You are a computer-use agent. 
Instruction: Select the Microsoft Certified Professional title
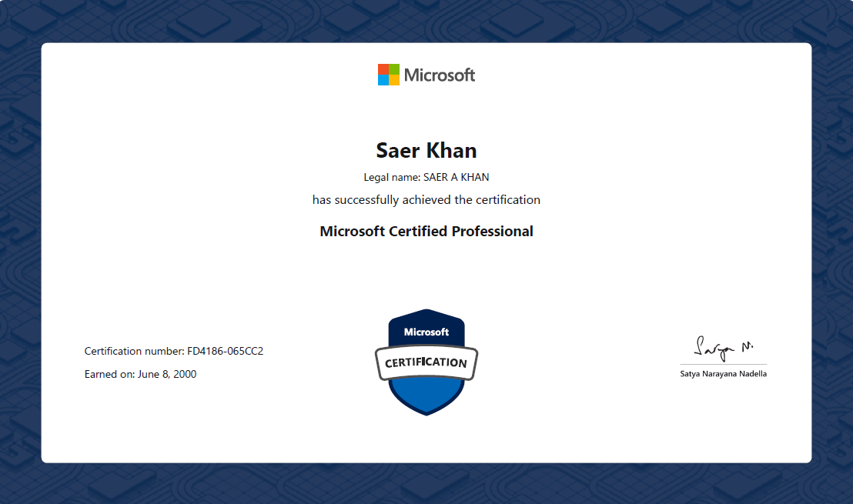[x=426, y=231]
